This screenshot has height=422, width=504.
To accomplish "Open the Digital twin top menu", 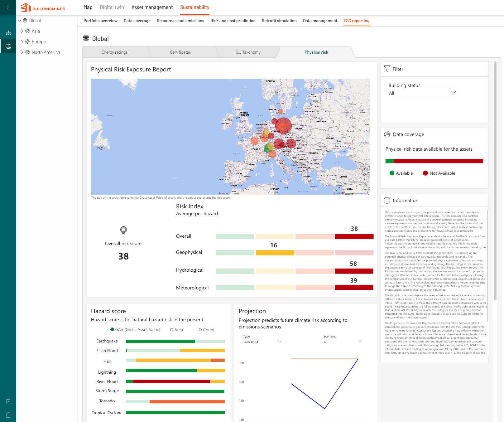I will point(112,7).
